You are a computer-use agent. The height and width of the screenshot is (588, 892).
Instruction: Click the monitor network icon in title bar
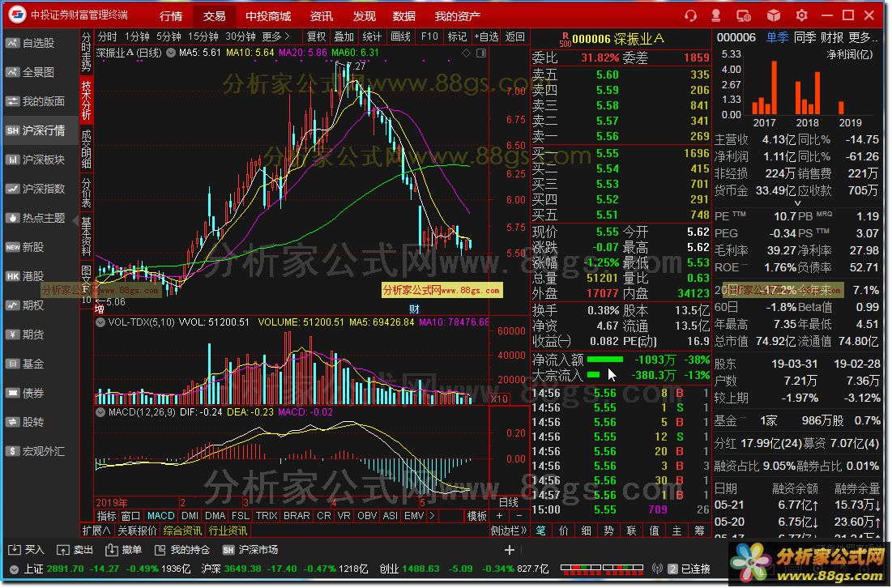pyautogui.click(x=744, y=15)
